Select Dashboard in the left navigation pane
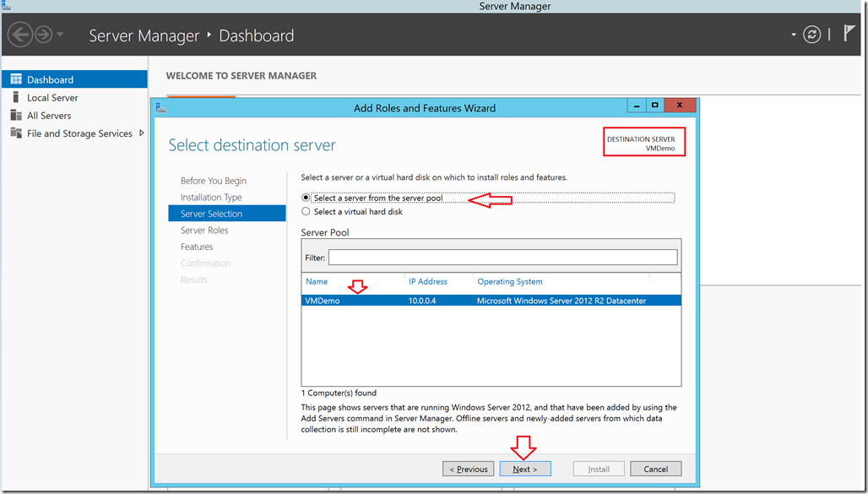The width and height of the screenshot is (868, 494). coord(75,79)
